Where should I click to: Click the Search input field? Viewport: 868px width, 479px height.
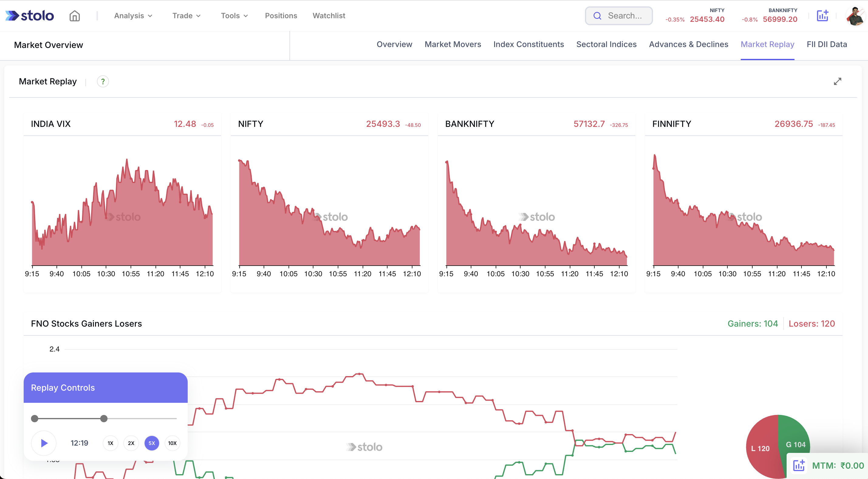619,16
